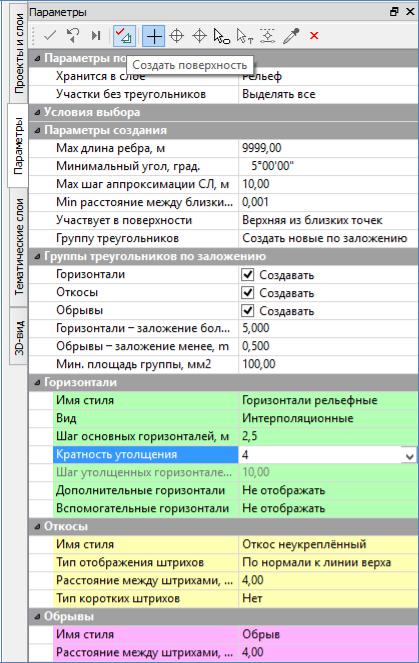Collapse the Условия выбора section
Viewport: 419px width, 663px height.
point(38,112)
